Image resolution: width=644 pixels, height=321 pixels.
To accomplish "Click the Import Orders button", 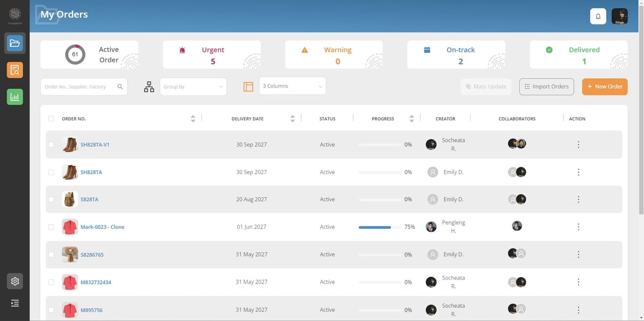I will tap(546, 87).
